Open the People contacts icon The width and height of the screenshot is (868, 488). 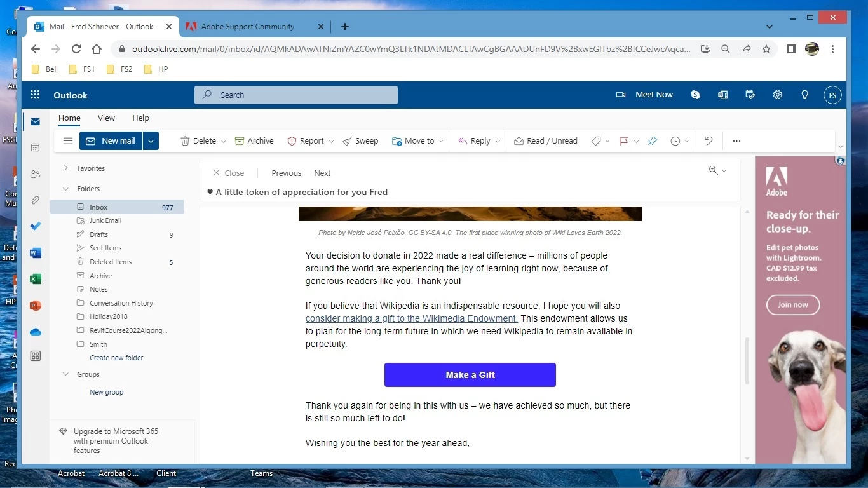point(36,174)
